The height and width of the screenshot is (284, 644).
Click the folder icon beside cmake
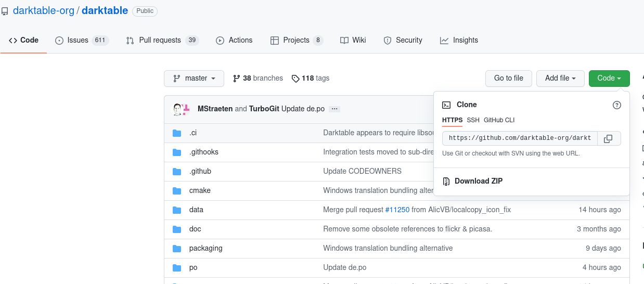point(177,190)
